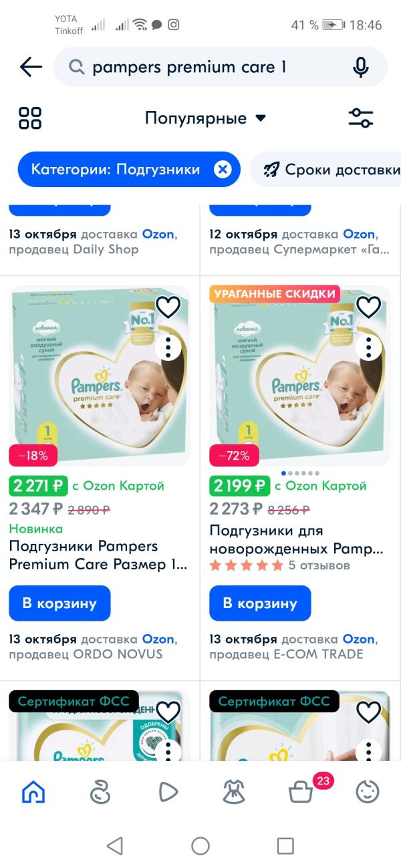Add E-COM TRADE Pampers to cart
The width and height of the screenshot is (401, 868).
pyautogui.click(x=261, y=603)
